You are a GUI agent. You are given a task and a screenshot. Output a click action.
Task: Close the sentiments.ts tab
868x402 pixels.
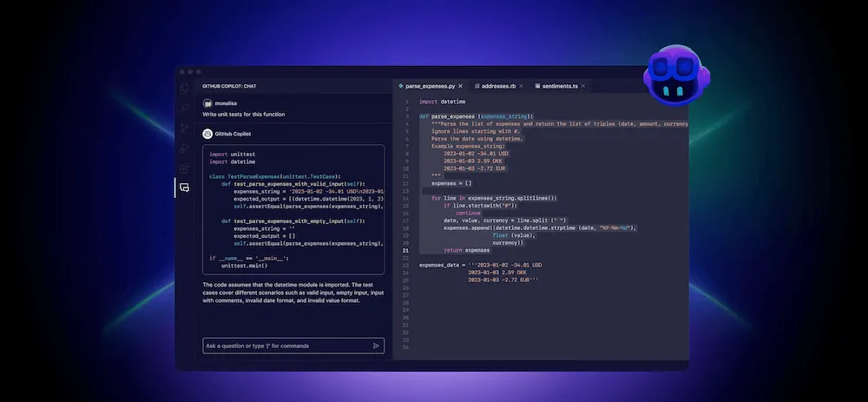[x=583, y=86]
